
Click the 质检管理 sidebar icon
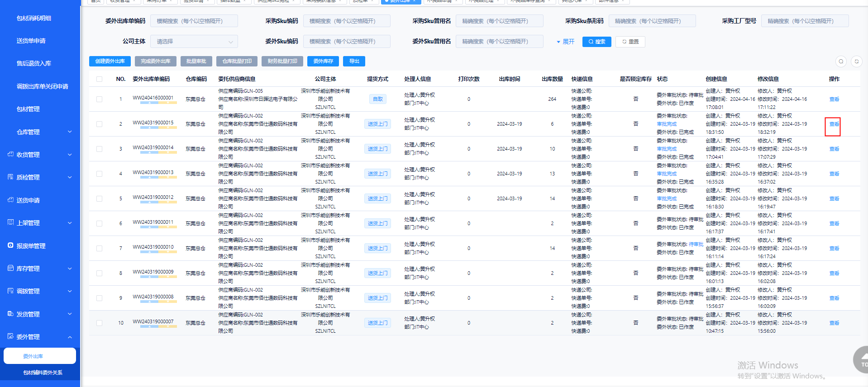10,177
